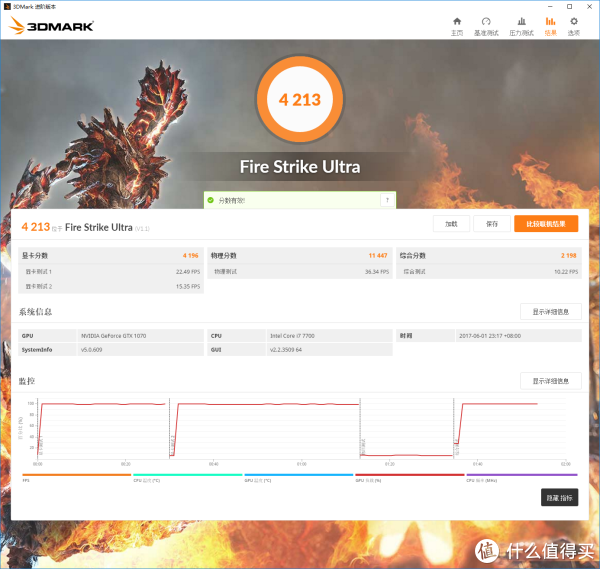The width and height of the screenshot is (600, 569).
Task: Open the benchmarks (基准测试) gauge icon
Action: coord(486,21)
